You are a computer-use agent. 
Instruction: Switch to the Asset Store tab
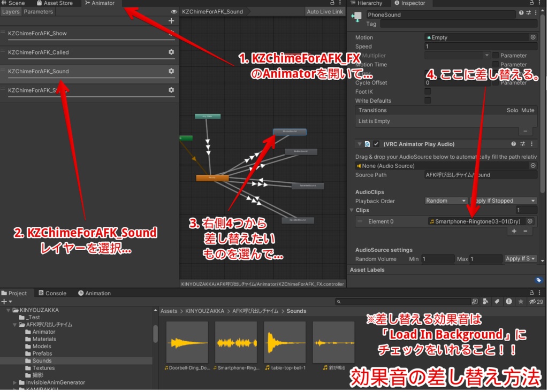coord(55,3)
